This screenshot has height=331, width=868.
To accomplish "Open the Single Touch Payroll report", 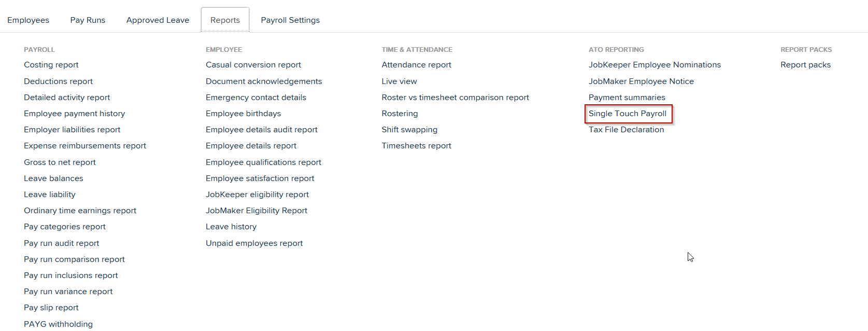I will 628,113.
